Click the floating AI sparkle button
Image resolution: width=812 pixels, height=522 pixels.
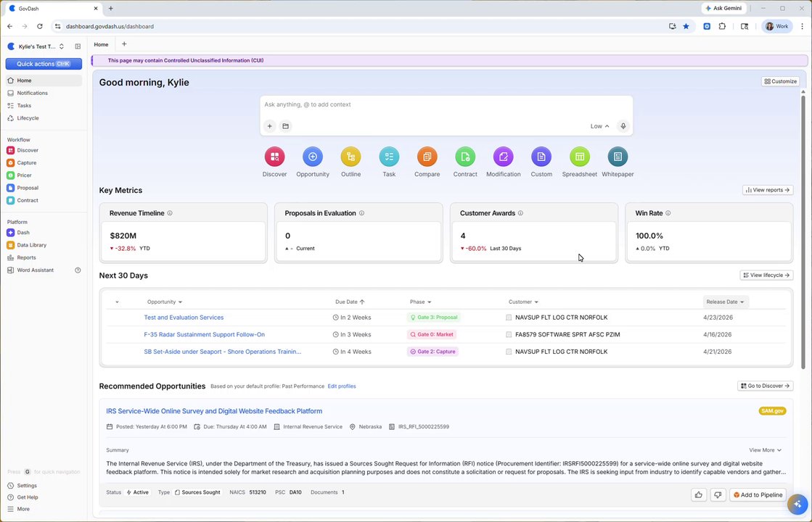point(797,504)
